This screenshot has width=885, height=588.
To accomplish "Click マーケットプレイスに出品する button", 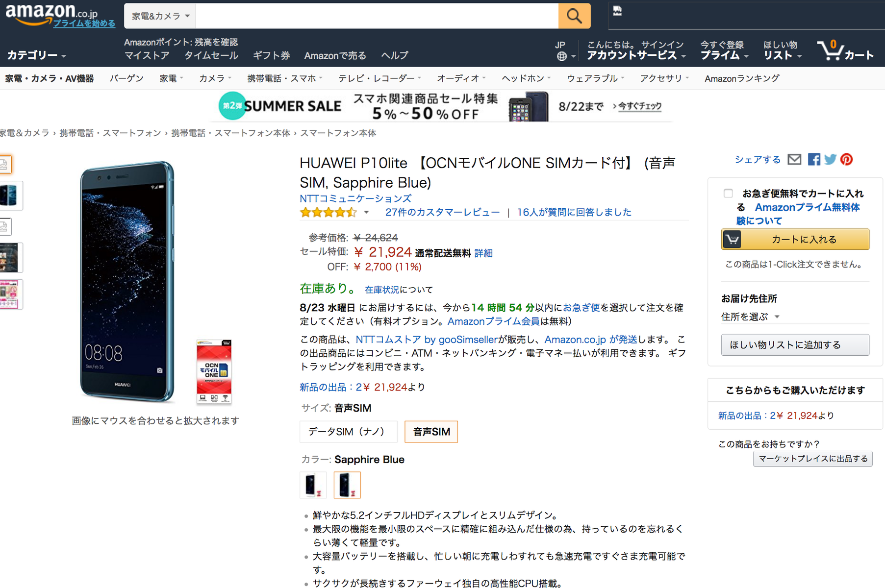I will pyautogui.click(x=812, y=459).
